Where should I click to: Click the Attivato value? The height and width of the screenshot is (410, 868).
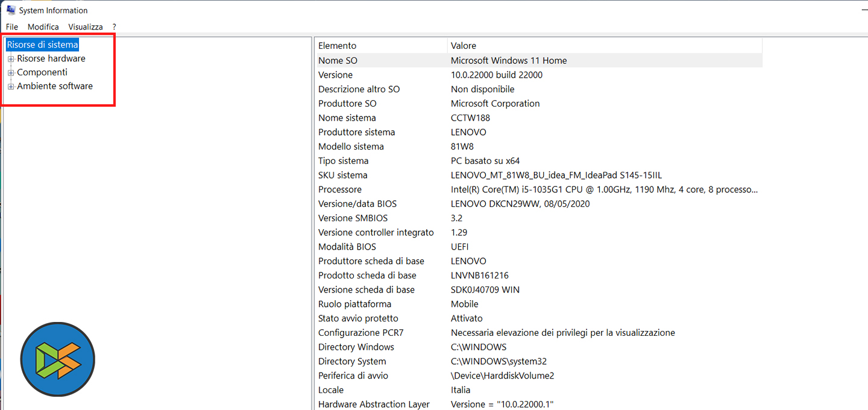tap(467, 318)
